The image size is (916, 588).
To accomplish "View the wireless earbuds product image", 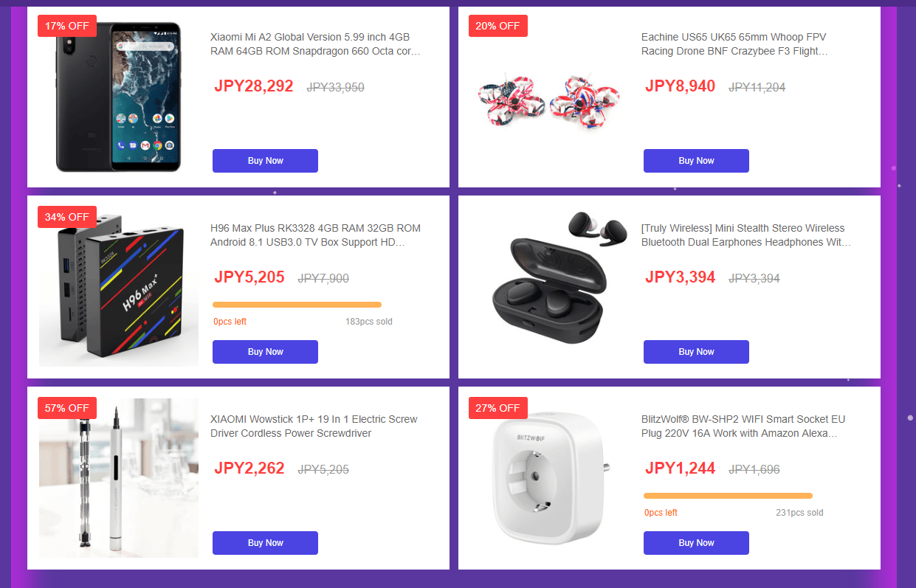I will [549, 280].
